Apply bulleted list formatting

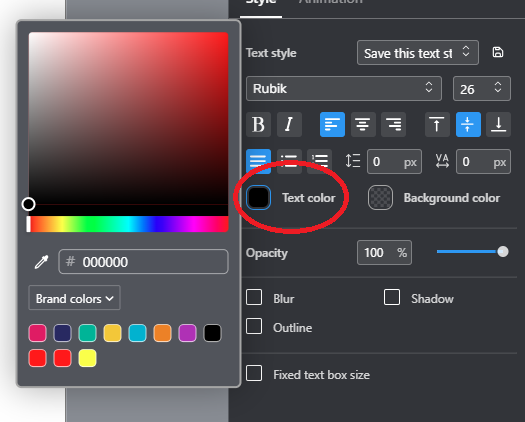click(x=289, y=161)
